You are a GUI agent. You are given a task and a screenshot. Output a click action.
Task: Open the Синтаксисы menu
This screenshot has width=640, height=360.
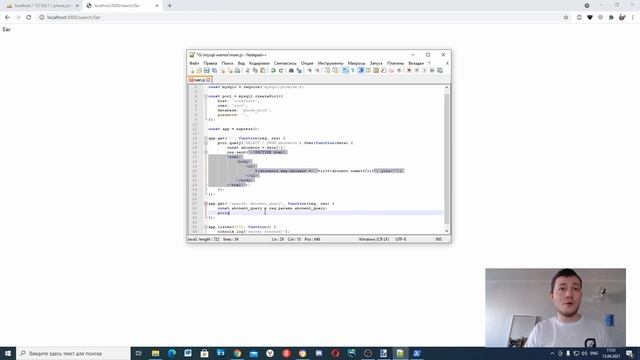[285, 63]
